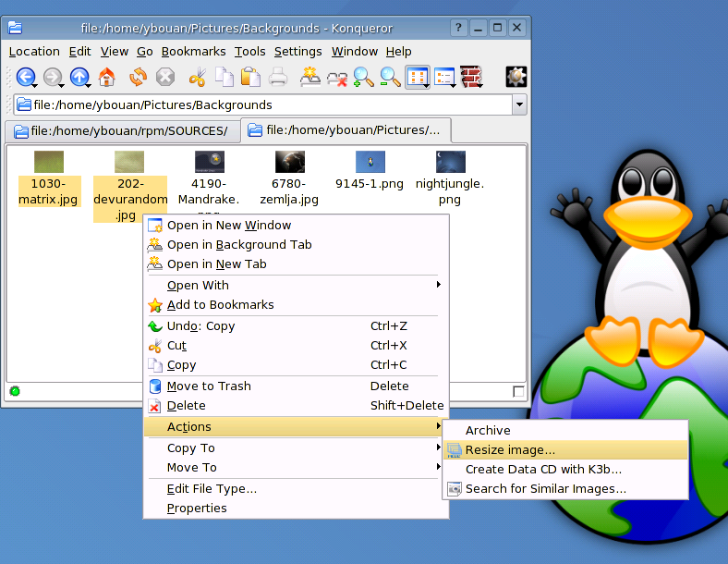This screenshot has height=564, width=728.
Task: Select Search for Similar Images...
Action: pos(565,489)
